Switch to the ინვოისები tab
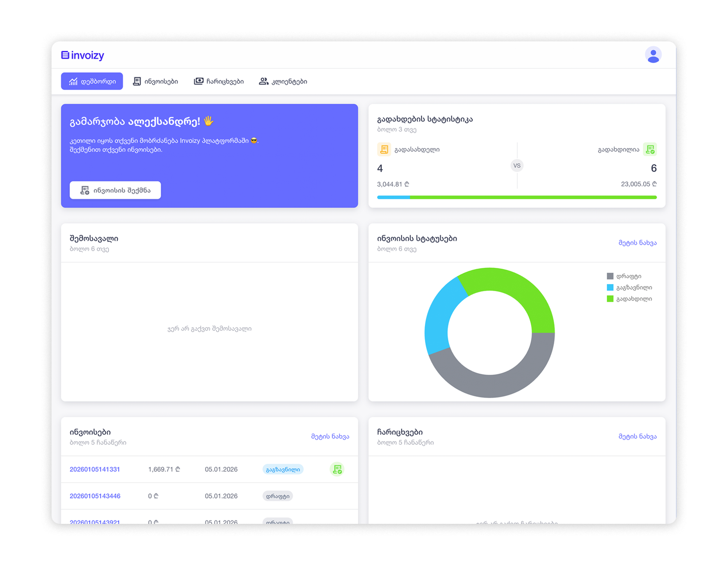 (155, 81)
